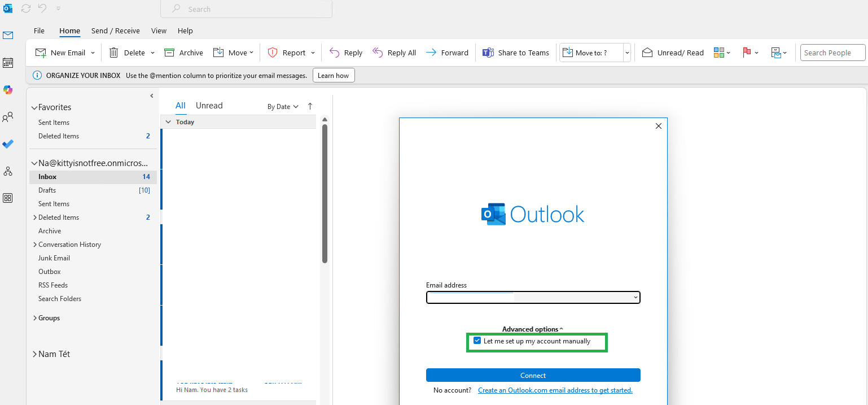Screen dimensions: 868x405
Task: Open the File menu
Action: [x=39, y=31]
